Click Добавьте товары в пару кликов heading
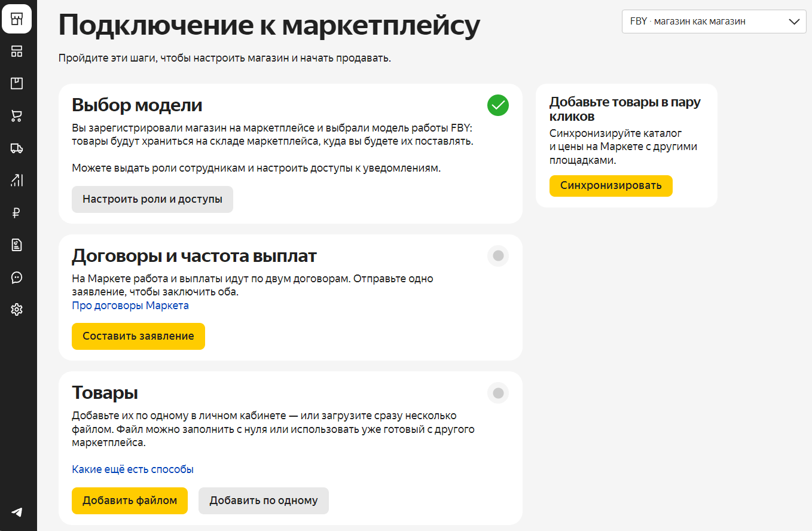 pos(625,109)
